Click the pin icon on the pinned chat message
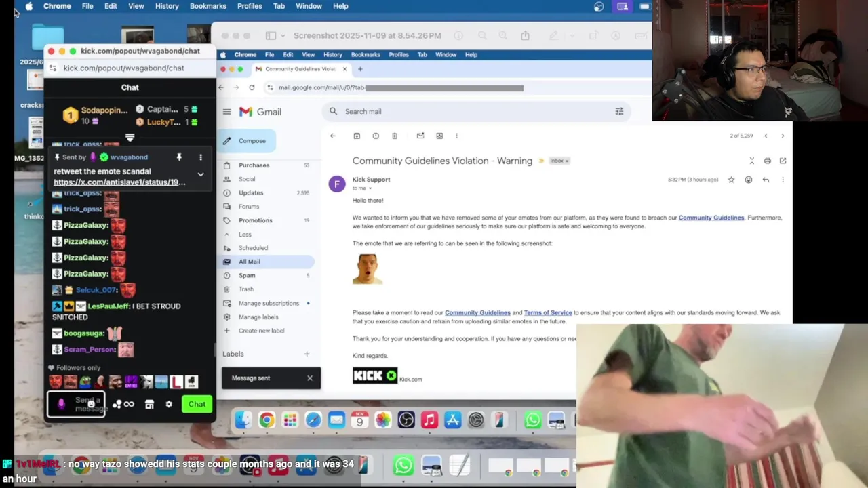 (179, 157)
